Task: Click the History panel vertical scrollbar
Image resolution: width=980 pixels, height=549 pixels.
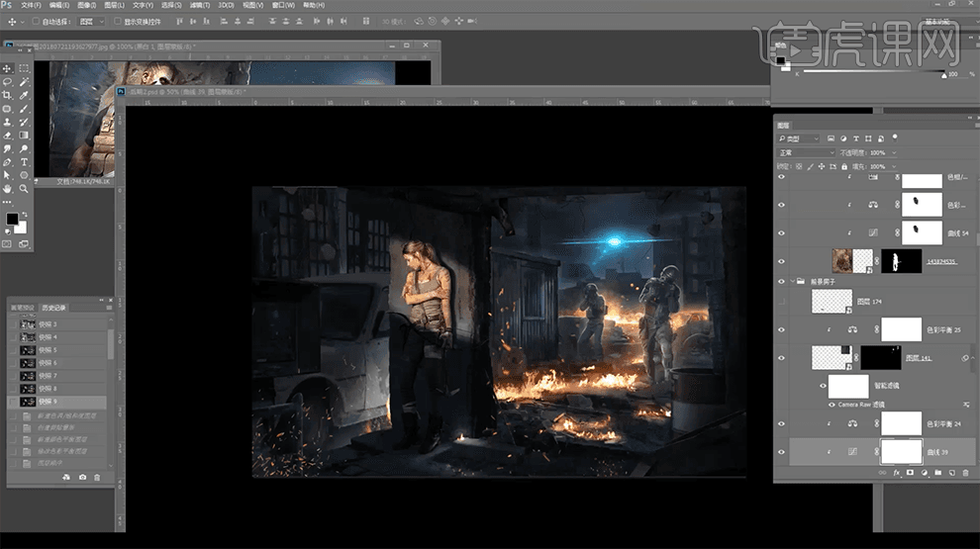Action: 111,344
